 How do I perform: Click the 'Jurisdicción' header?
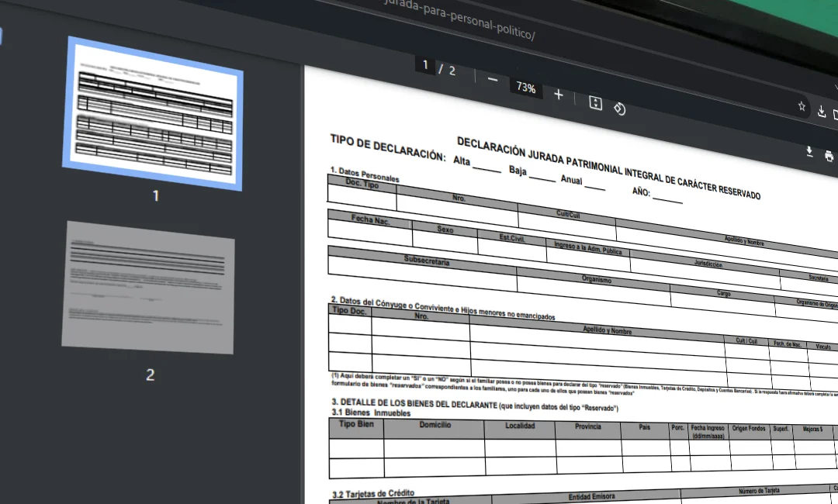pos(708,264)
